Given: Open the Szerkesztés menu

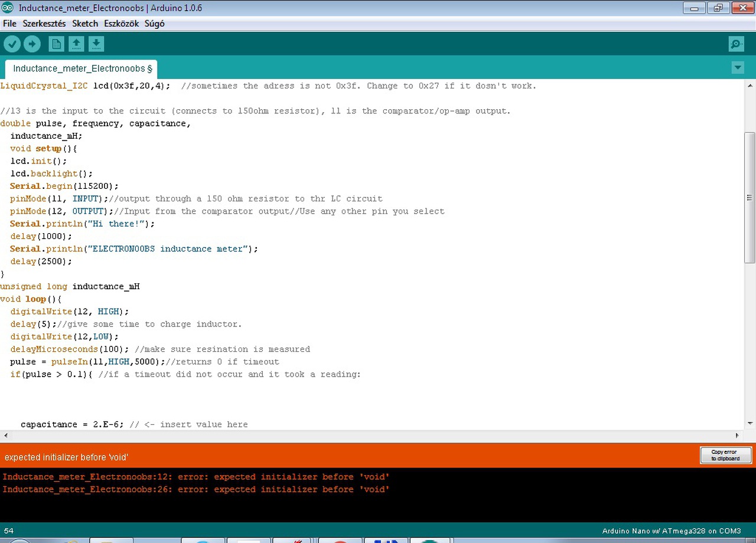Looking at the screenshot, I should [44, 24].
